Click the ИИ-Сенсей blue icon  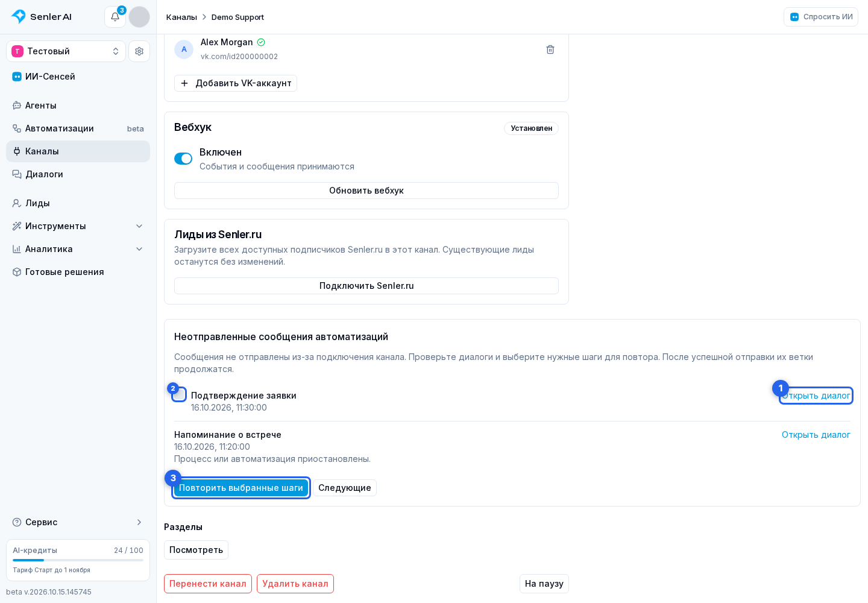coord(17,77)
